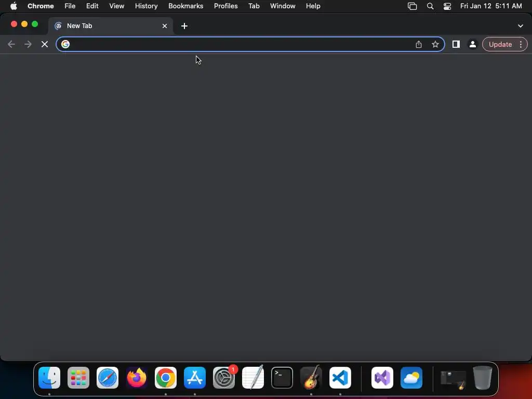Screen dimensions: 532x399
Task: Select the New Tab tab
Action: tap(111, 26)
